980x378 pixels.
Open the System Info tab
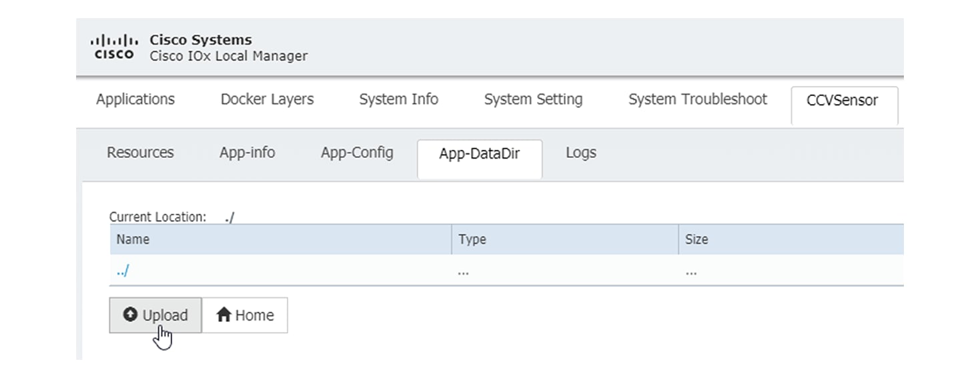[x=398, y=99]
